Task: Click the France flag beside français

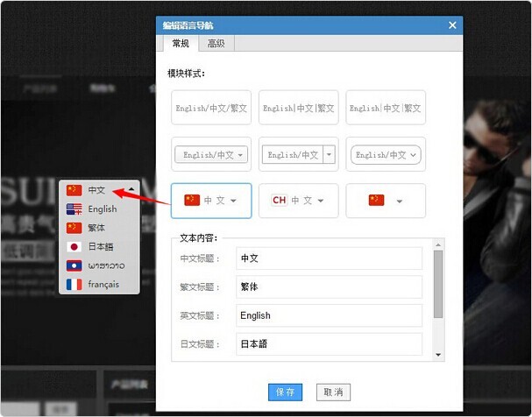Action: [x=74, y=285]
